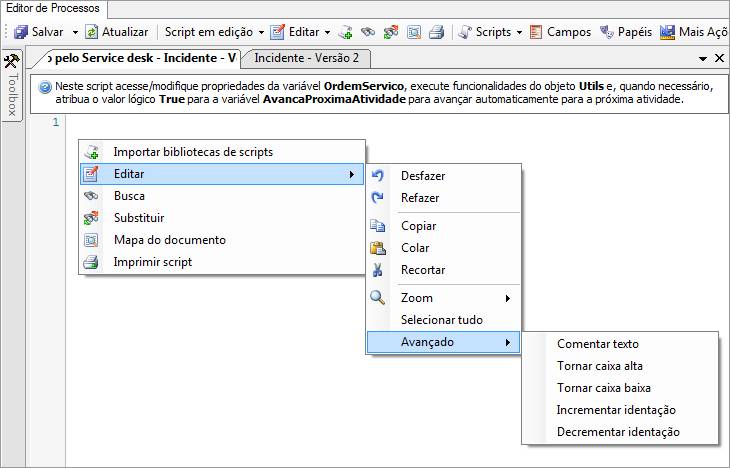Choose Selecionar tudo in submenu

pyautogui.click(x=443, y=320)
